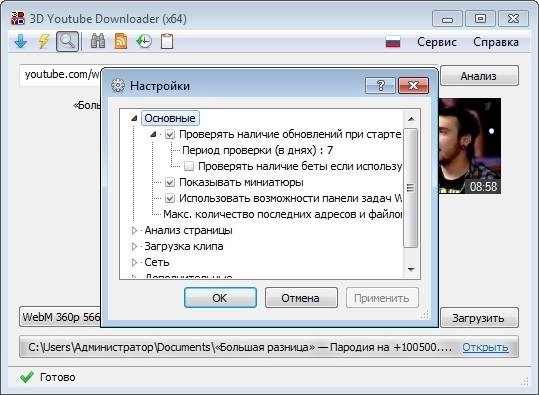Click the Загрузить button
This screenshot has height=395, width=539.
coord(479,318)
